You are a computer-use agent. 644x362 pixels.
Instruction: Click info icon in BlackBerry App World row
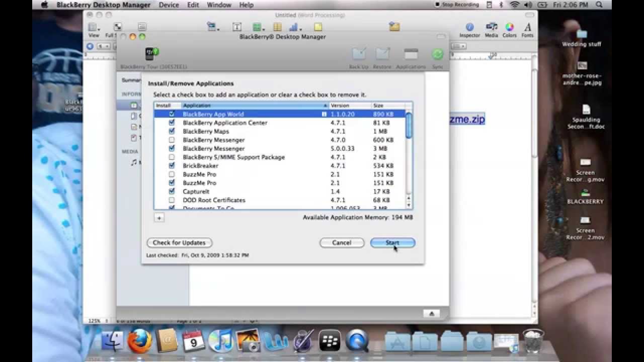click(325, 114)
